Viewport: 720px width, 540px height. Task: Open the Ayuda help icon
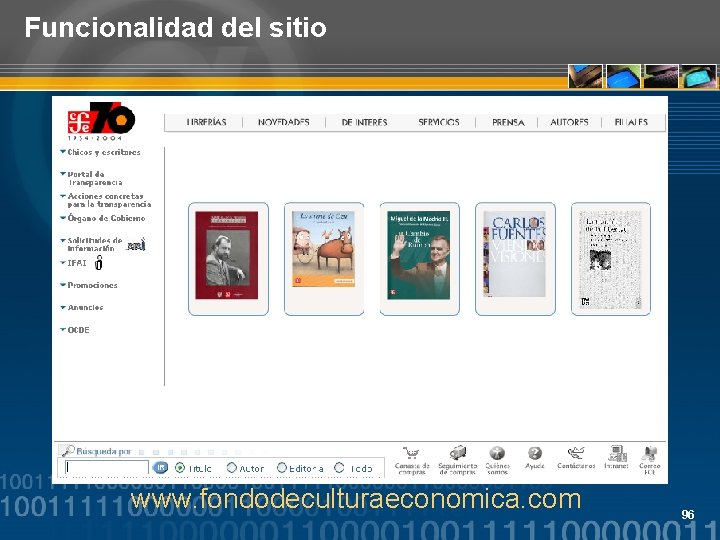(535, 453)
